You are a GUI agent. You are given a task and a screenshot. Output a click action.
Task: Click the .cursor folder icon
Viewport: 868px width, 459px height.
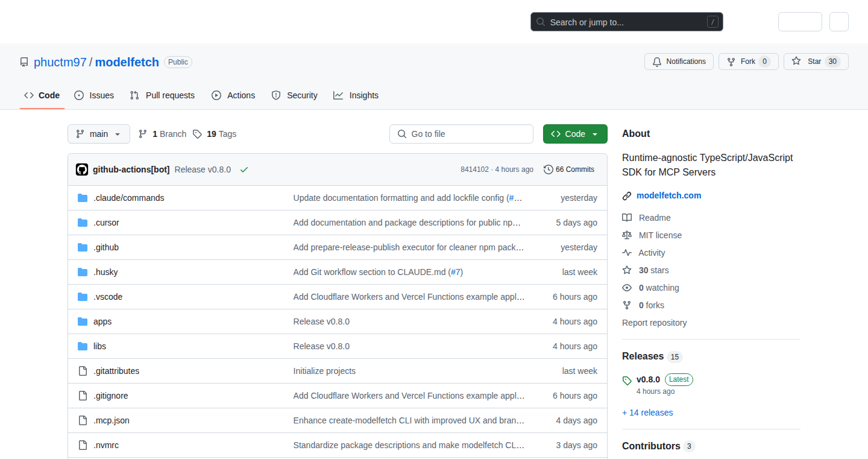83,223
